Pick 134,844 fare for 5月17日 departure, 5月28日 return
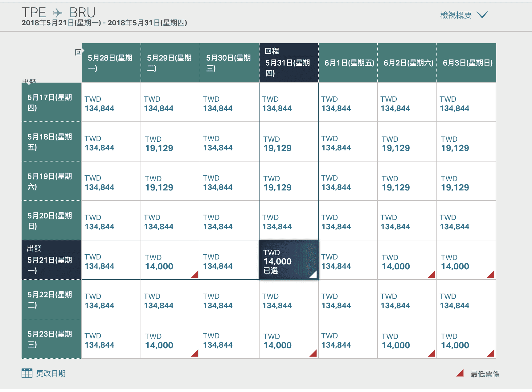Screen dimensions: 532x392 pyautogui.click(x=111, y=102)
